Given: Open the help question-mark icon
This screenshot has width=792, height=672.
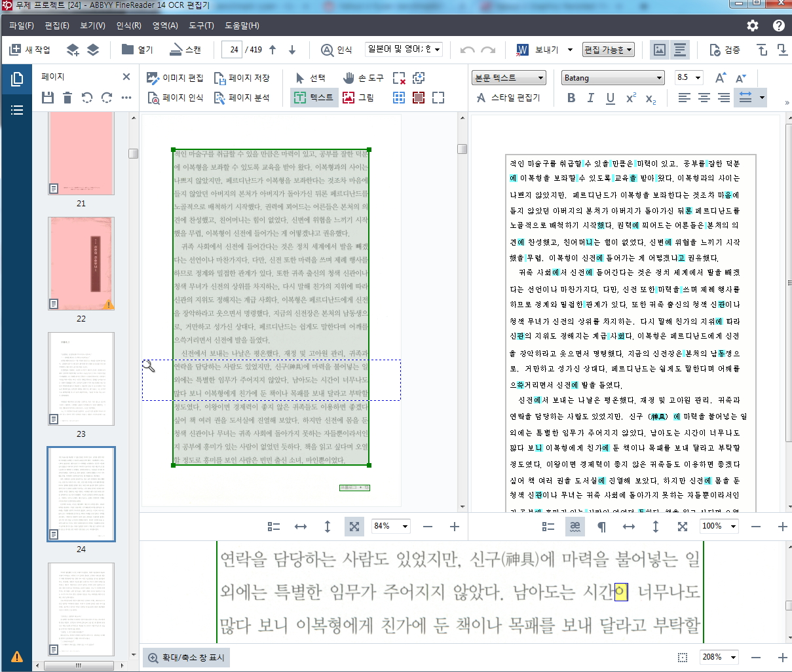Looking at the screenshot, I should [779, 26].
